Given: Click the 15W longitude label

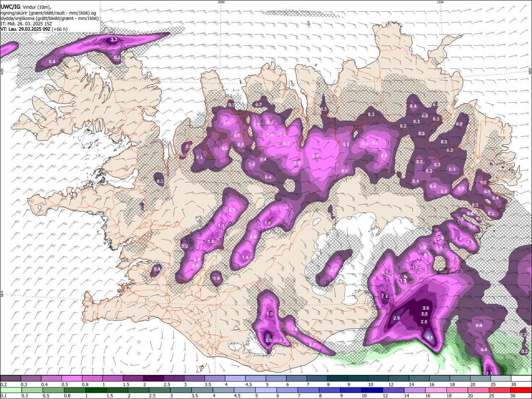Looking at the screenshot, I should click(441, 2).
